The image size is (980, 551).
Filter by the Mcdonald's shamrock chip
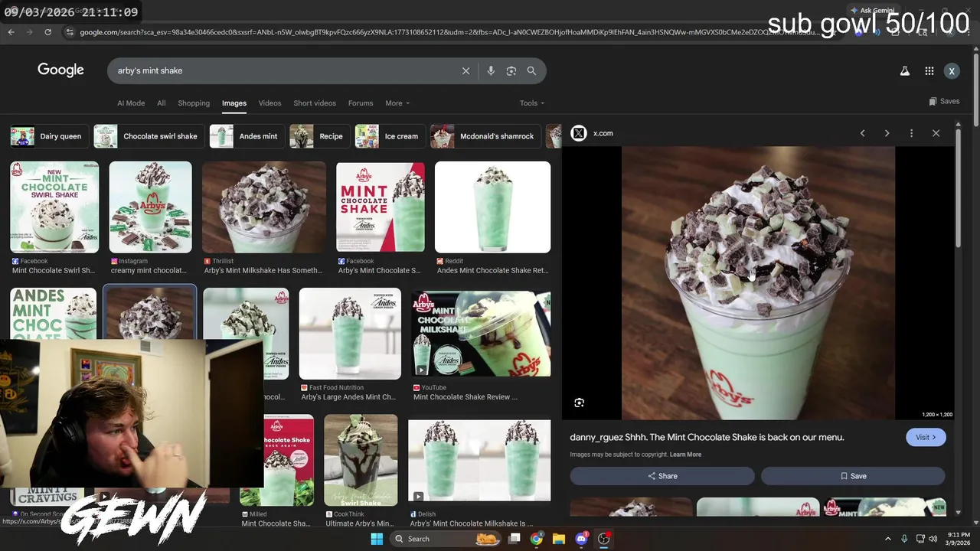pos(485,136)
